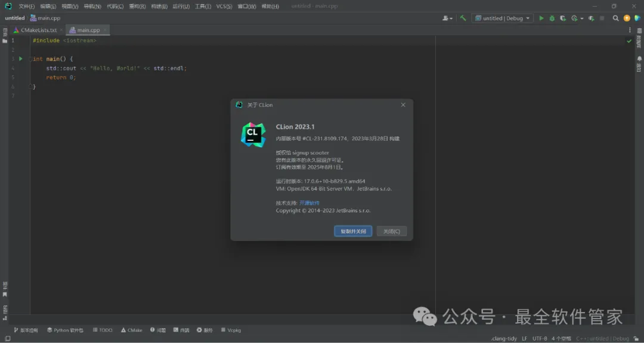Viewport: 644px width, 343px height.
Task: Change LF line separator in status bar
Action: point(525,338)
